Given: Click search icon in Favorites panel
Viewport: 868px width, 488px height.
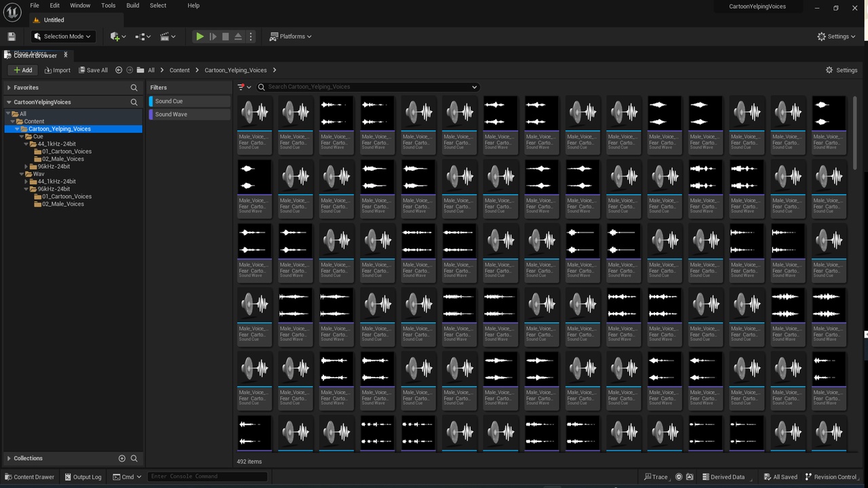Looking at the screenshot, I should 134,87.
